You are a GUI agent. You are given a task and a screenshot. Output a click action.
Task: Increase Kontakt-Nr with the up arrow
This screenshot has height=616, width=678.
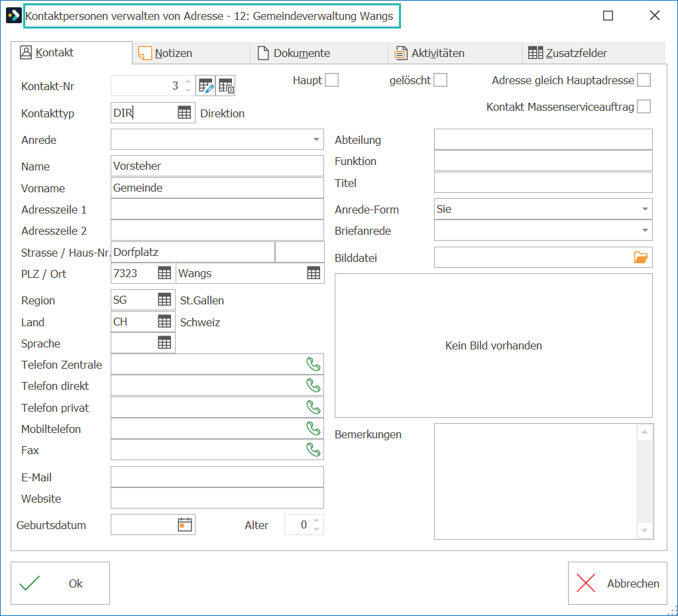pos(188,81)
